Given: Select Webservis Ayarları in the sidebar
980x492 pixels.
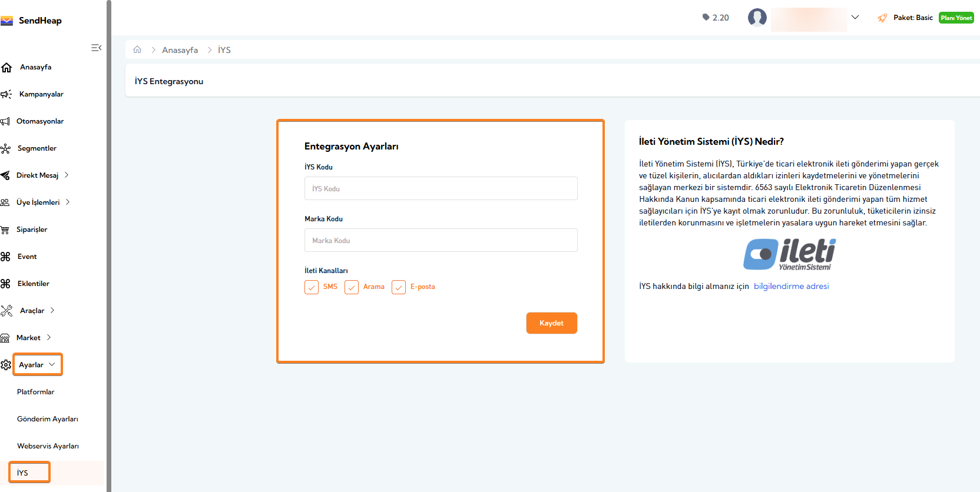Looking at the screenshot, I should [x=48, y=446].
